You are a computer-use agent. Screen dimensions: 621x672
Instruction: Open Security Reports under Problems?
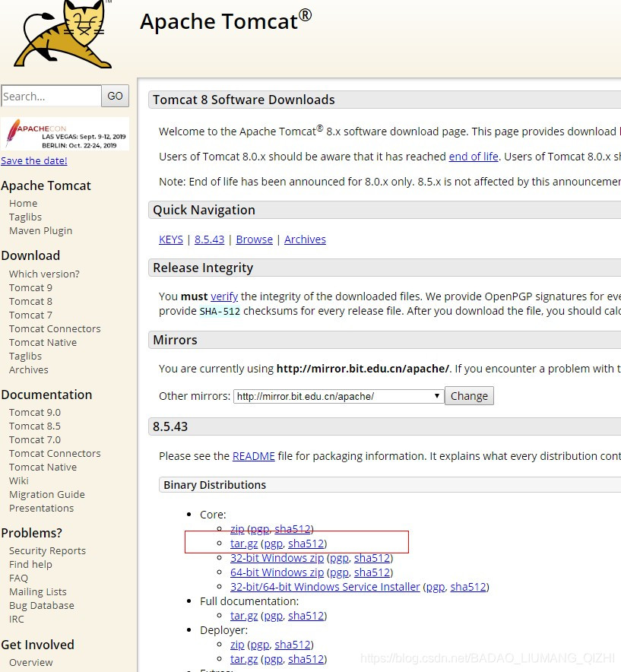pos(47,550)
